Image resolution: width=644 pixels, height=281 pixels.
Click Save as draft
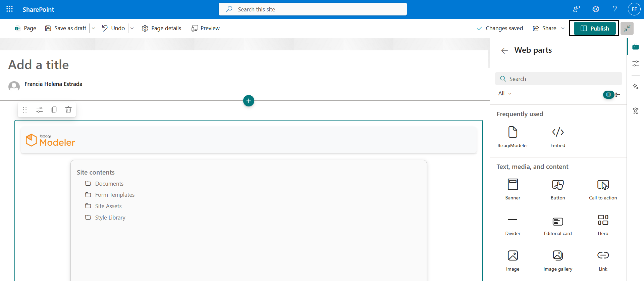[66, 28]
